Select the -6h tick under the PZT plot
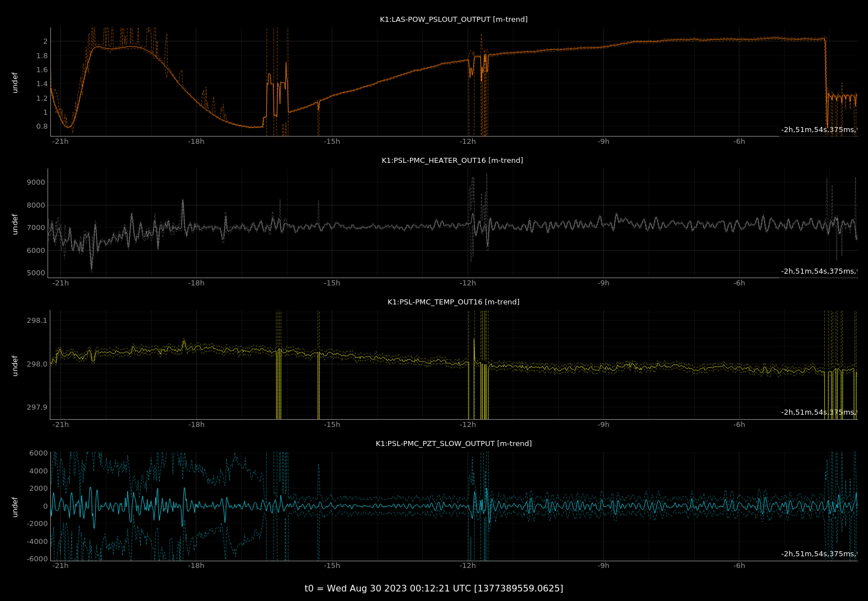This screenshot has height=601, width=868. coord(739,566)
